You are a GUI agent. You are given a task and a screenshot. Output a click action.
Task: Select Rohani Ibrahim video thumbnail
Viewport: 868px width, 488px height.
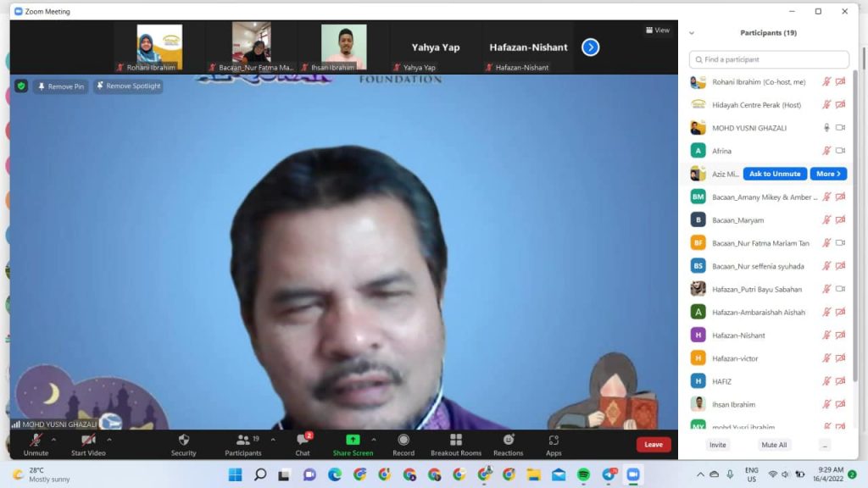click(x=159, y=47)
